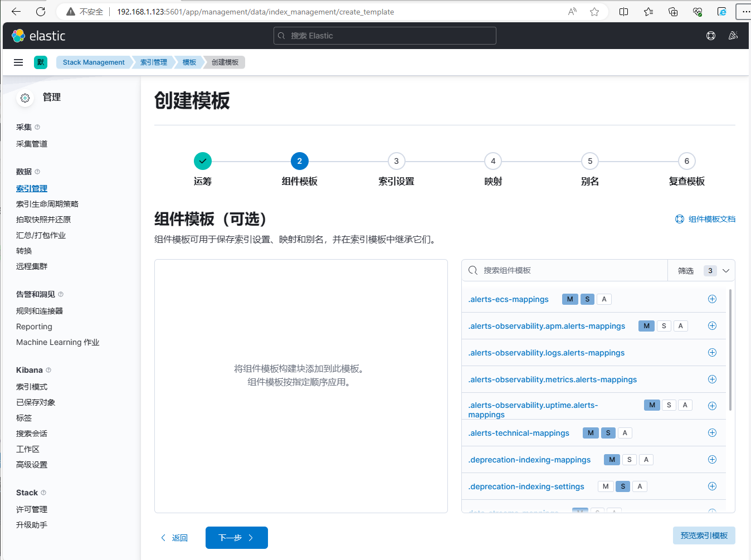Click the Elastic logo
This screenshot has width=751, height=560.
[x=38, y=36]
